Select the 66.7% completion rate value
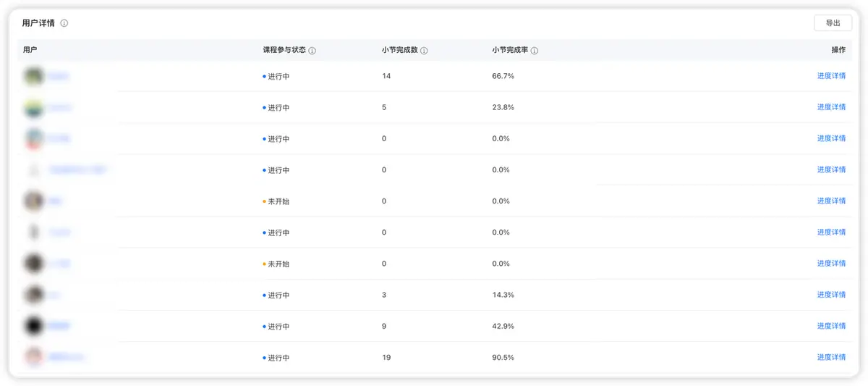Image resolution: width=868 pixels, height=386 pixels. [x=503, y=76]
